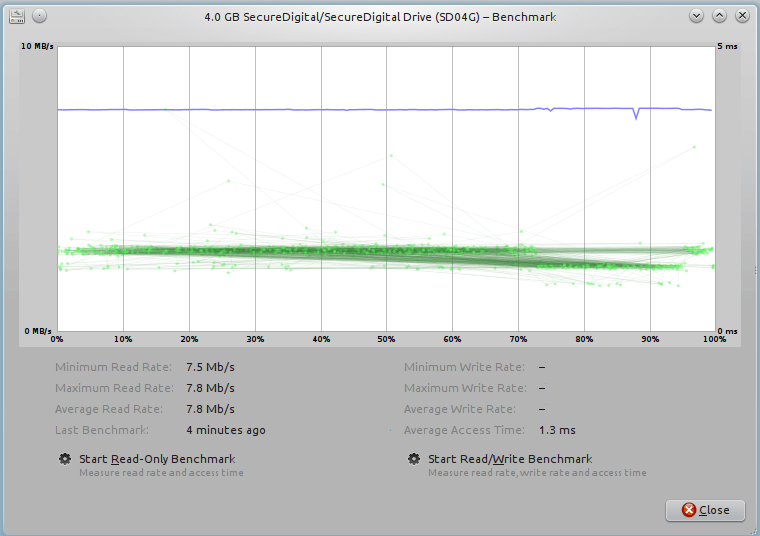Image resolution: width=760 pixels, height=536 pixels.
Task: Click the '10%' x-axis label
Action: click(123, 339)
